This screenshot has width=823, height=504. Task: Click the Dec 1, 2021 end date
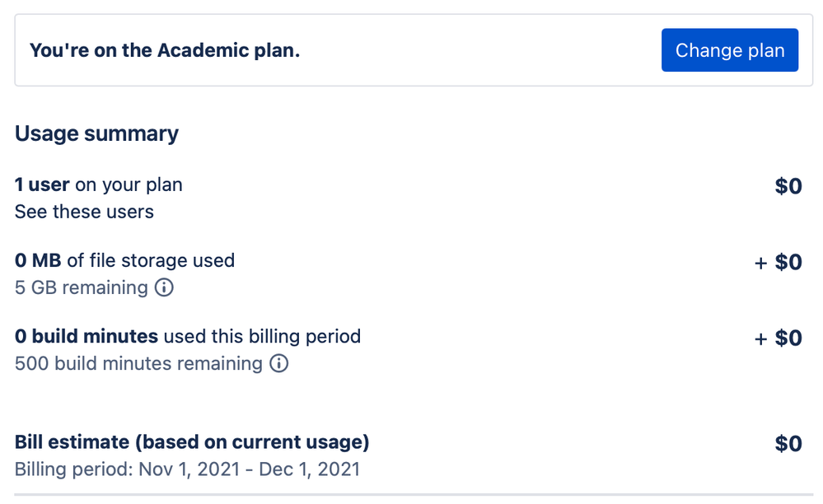tap(309, 469)
